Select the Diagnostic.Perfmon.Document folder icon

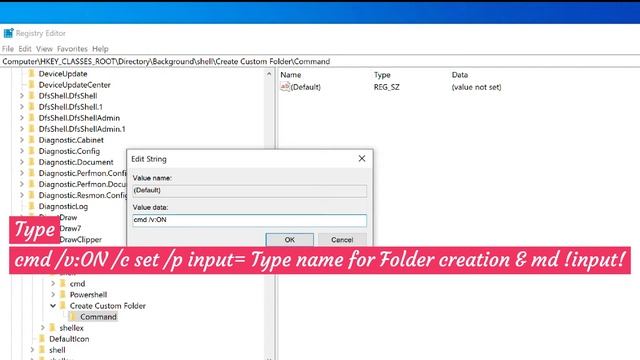[x=31, y=184]
